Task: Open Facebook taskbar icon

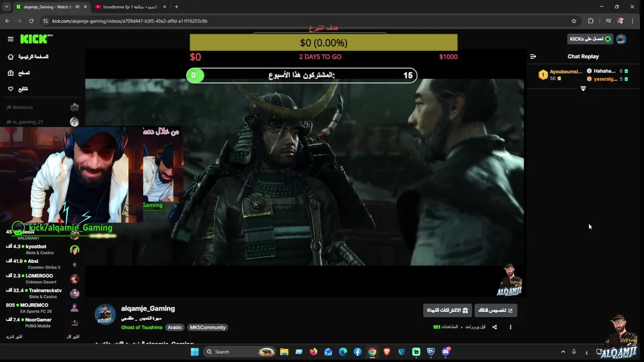Action: (357, 352)
